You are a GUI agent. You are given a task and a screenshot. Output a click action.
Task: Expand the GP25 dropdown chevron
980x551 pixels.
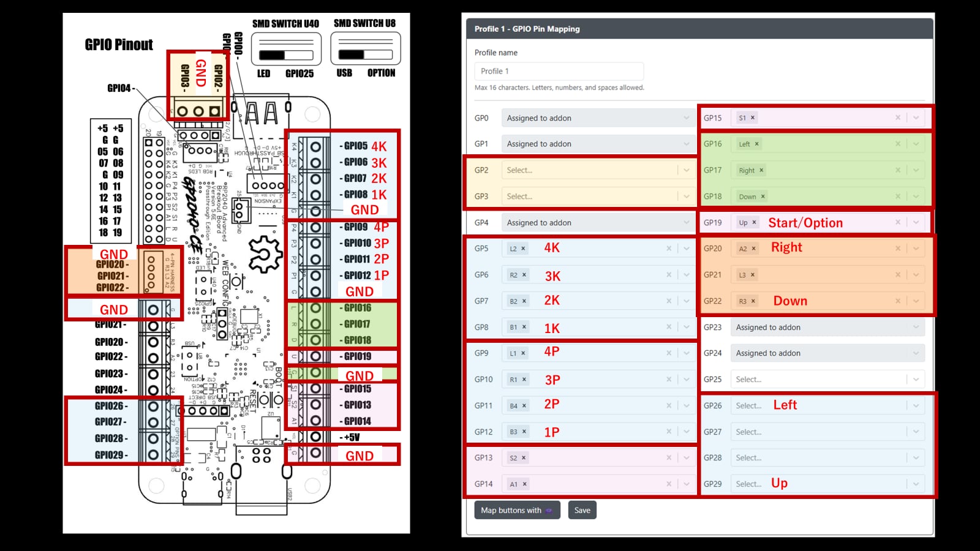pyautogui.click(x=916, y=380)
